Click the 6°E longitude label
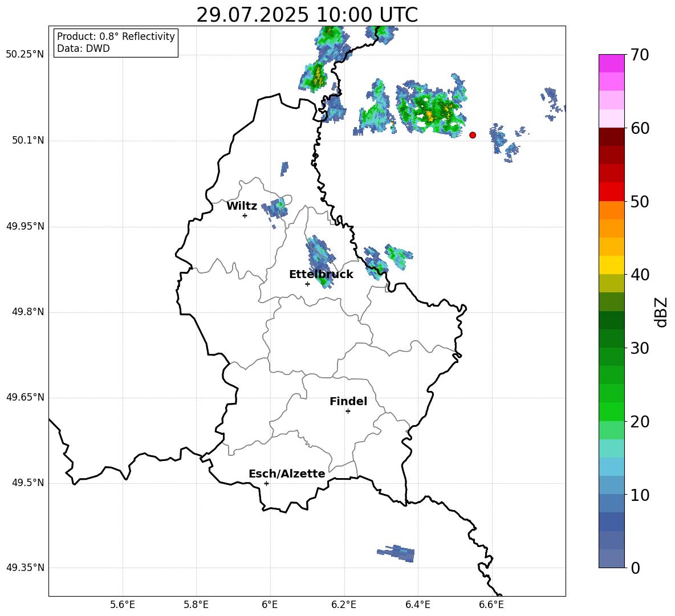 [x=270, y=605]
